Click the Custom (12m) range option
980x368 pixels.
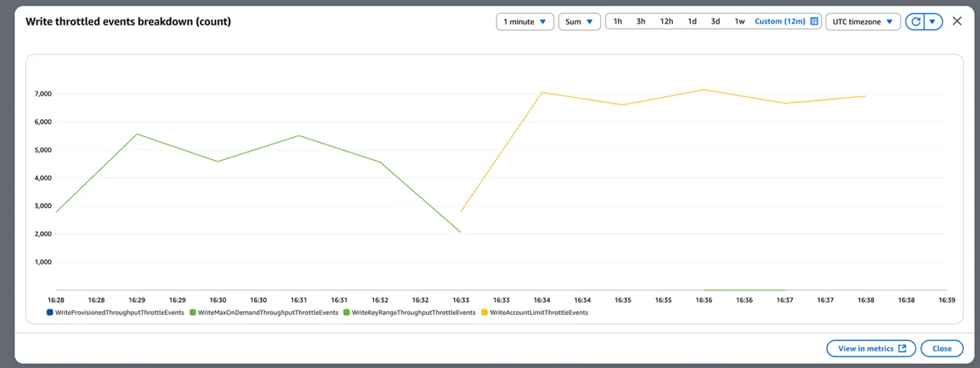tap(780, 22)
